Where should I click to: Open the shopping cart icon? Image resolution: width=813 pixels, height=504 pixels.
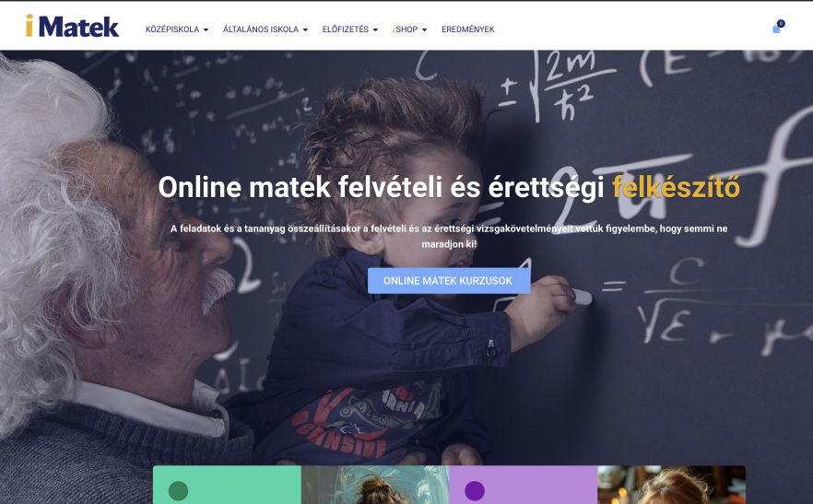[x=776, y=29]
